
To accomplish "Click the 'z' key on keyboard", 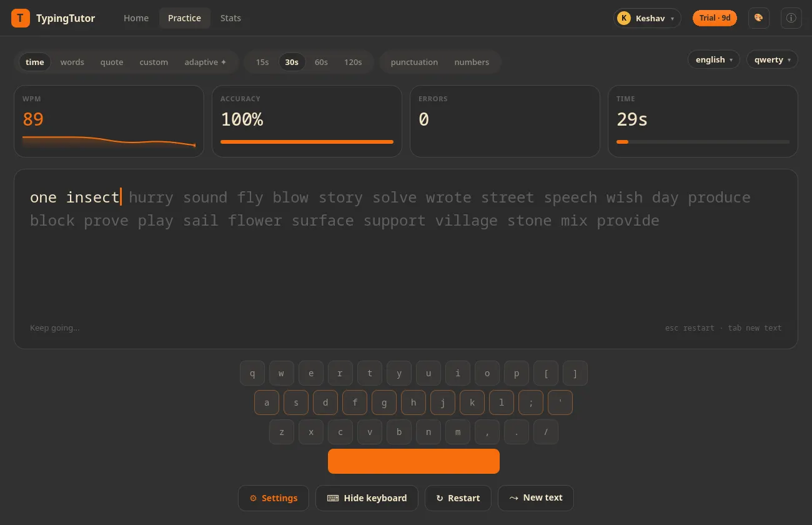I will point(282,432).
